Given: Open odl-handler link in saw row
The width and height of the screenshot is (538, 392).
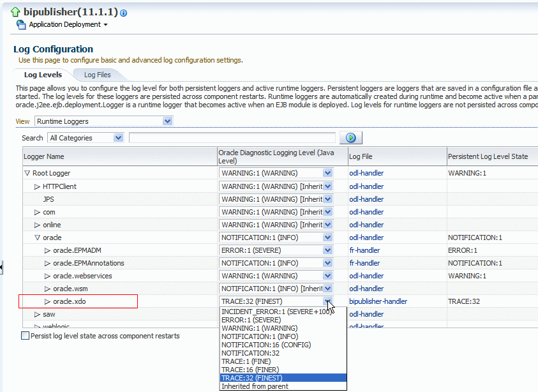Looking at the screenshot, I should point(366,314).
